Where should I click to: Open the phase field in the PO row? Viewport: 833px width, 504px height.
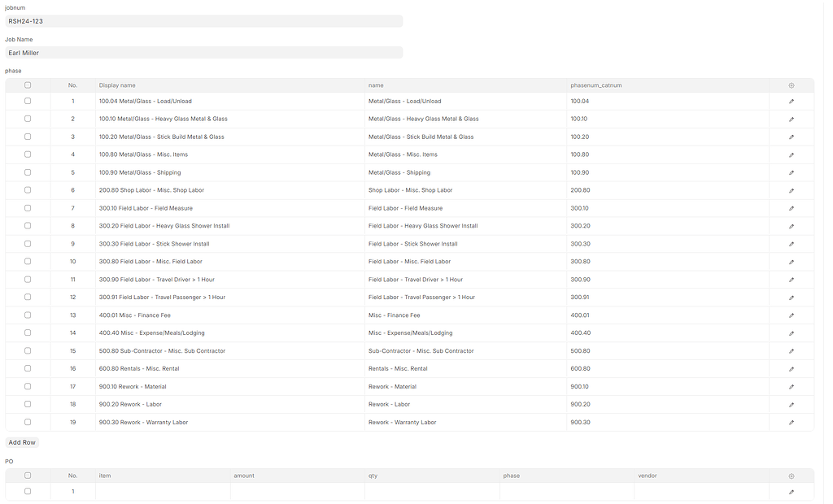(x=565, y=491)
